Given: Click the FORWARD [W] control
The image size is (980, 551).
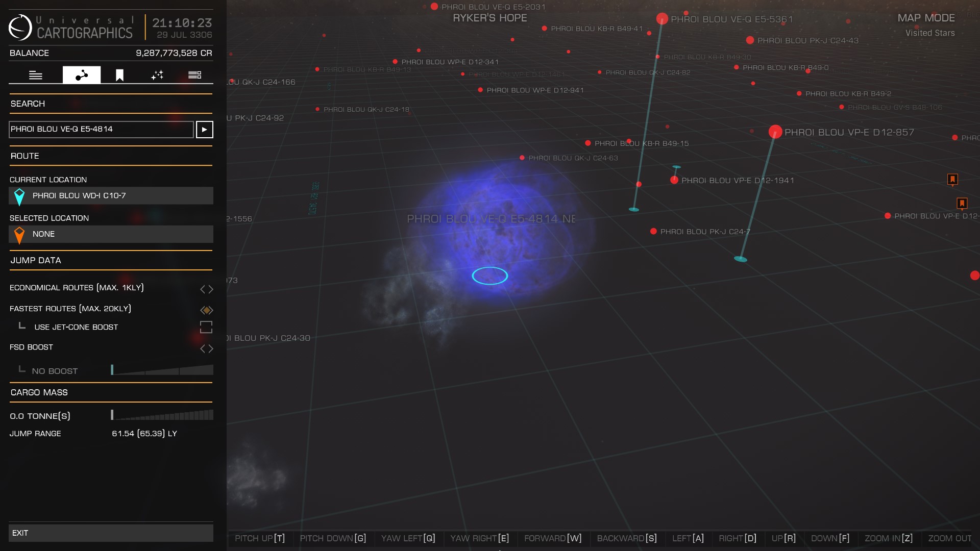Looking at the screenshot, I should (x=553, y=538).
